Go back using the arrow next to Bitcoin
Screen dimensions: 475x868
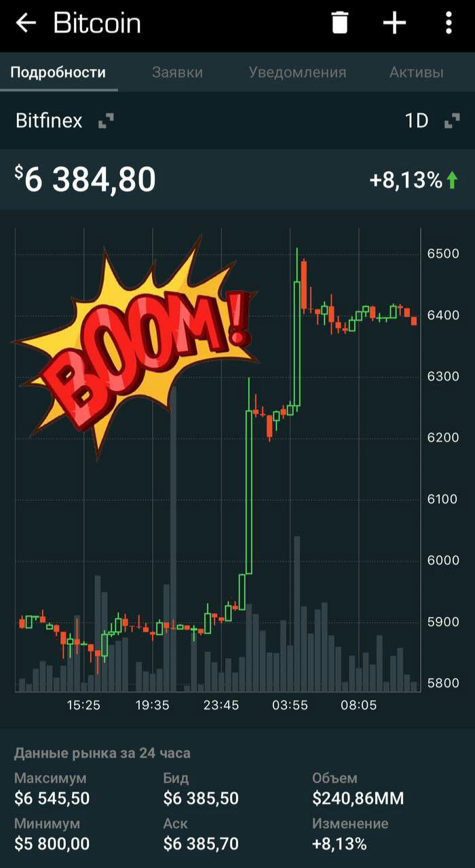(x=26, y=23)
